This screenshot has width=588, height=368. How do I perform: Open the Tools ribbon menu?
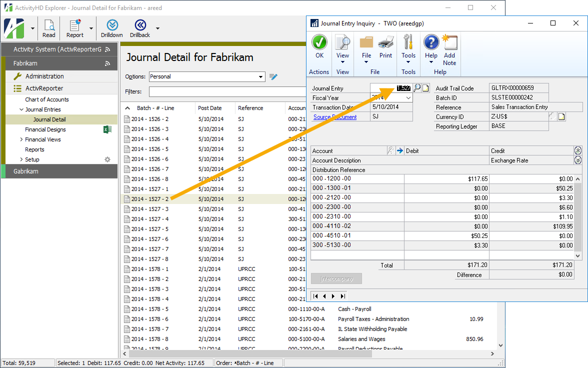[x=408, y=55]
